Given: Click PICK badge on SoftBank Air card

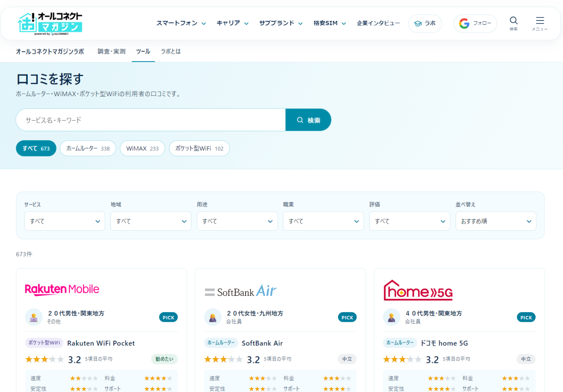Looking at the screenshot, I should [347, 317].
